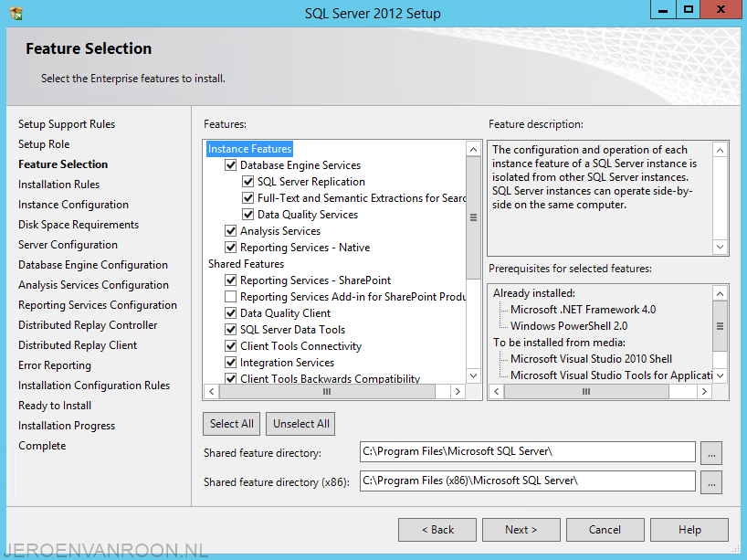Toggle Client Tools Connectivity checkbox
The width and height of the screenshot is (747, 560).
click(x=230, y=346)
